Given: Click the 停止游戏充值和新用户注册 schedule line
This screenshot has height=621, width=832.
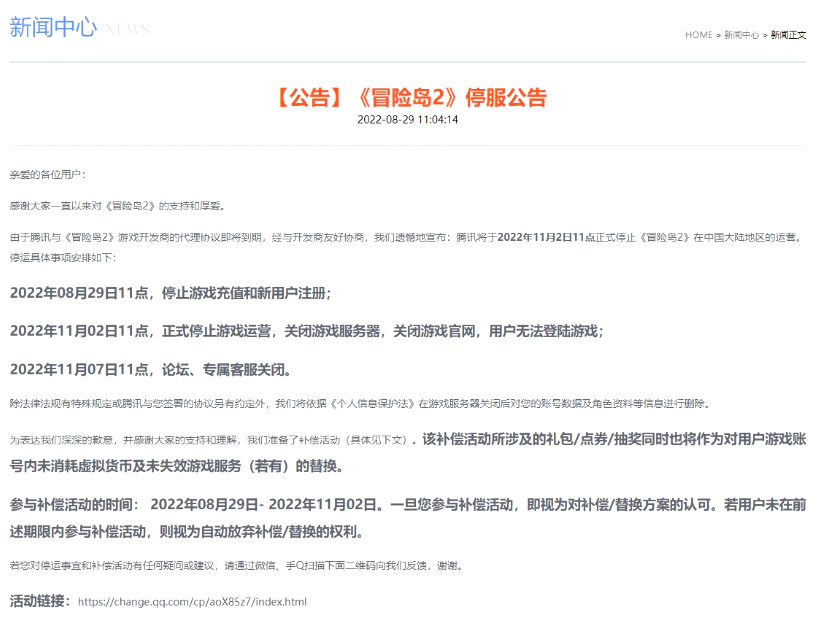Looking at the screenshot, I should tap(170, 293).
